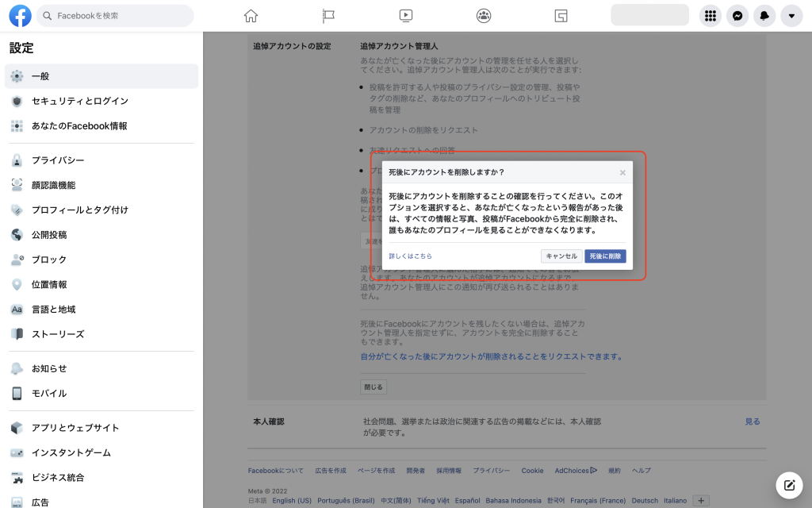Click 詳しくはこちら link in dialog
The width and height of the screenshot is (812, 508).
click(x=410, y=256)
